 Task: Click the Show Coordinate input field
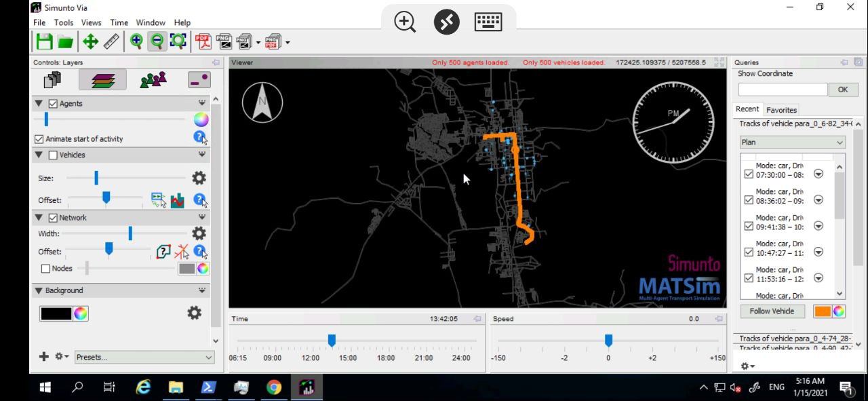783,90
